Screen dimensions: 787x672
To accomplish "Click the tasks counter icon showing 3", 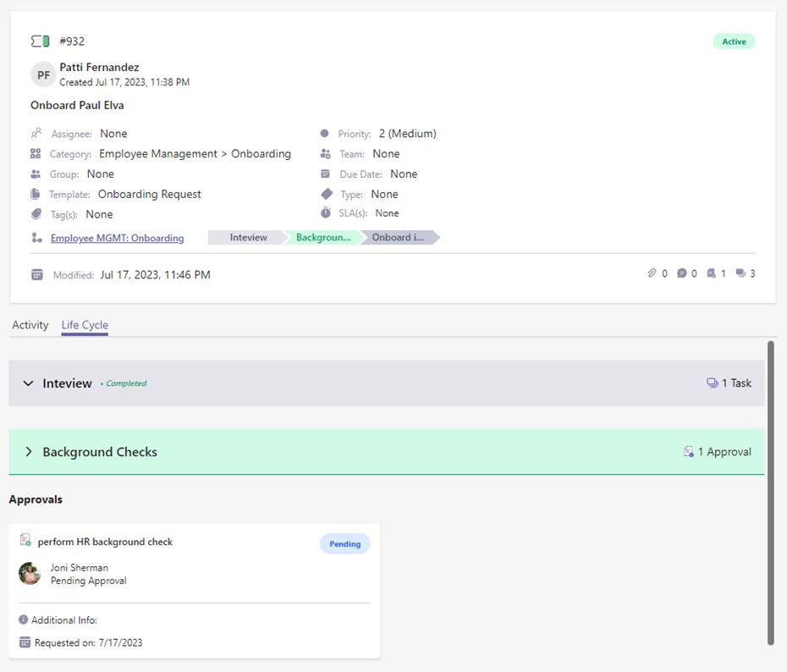I will click(x=740, y=273).
